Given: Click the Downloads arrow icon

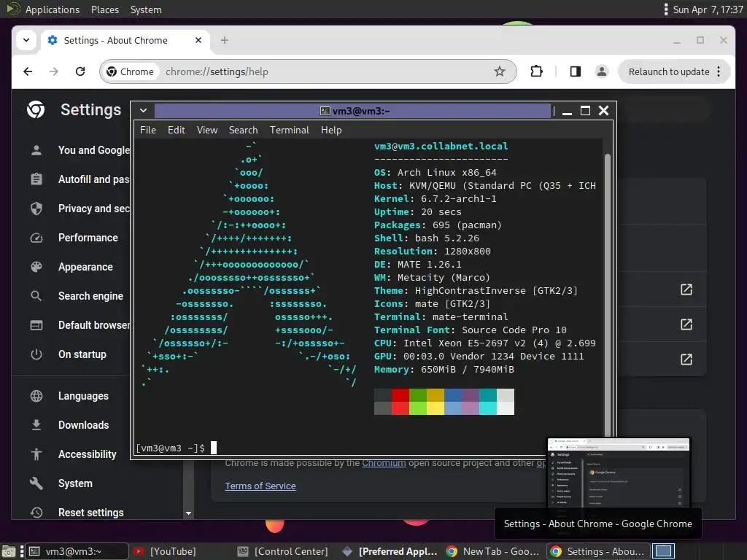Looking at the screenshot, I should tap(36, 425).
